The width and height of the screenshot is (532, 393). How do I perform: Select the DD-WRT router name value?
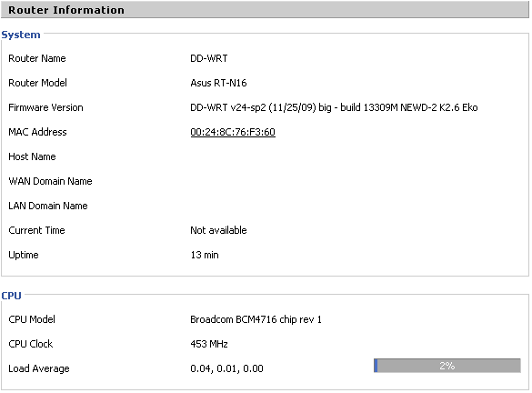(209, 58)
